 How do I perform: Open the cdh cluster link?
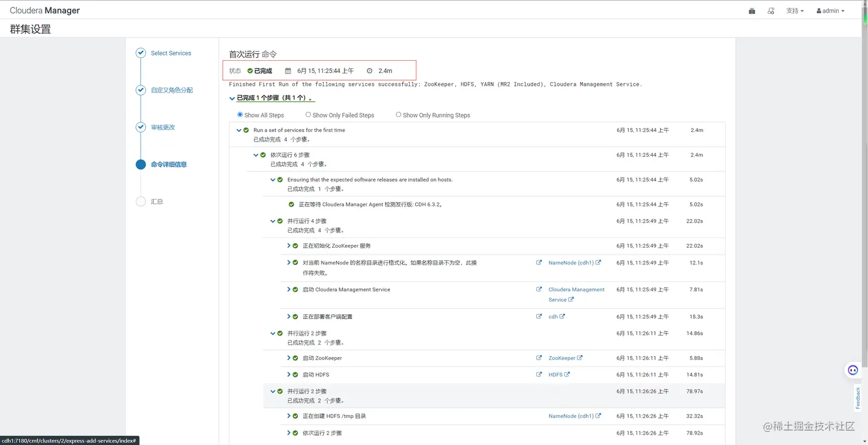[x=553, y=317]
